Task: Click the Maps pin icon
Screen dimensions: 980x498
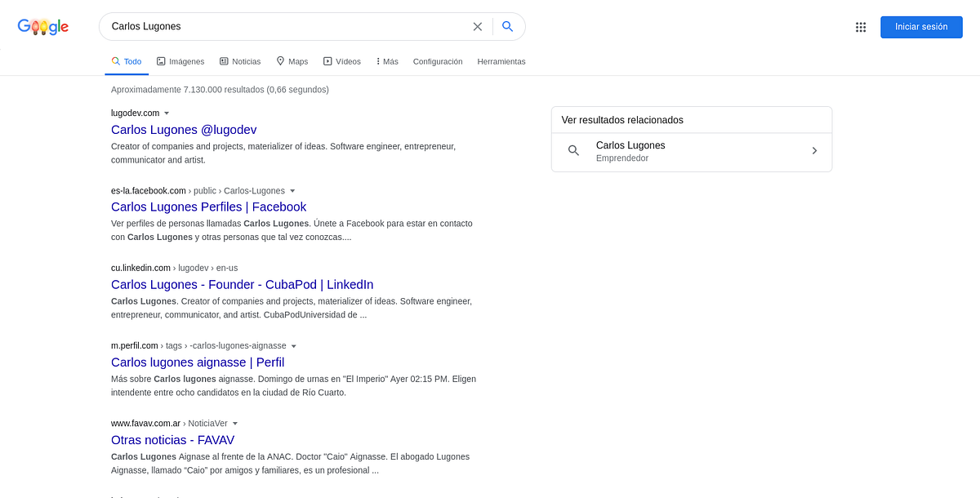Action: (280, 61)
